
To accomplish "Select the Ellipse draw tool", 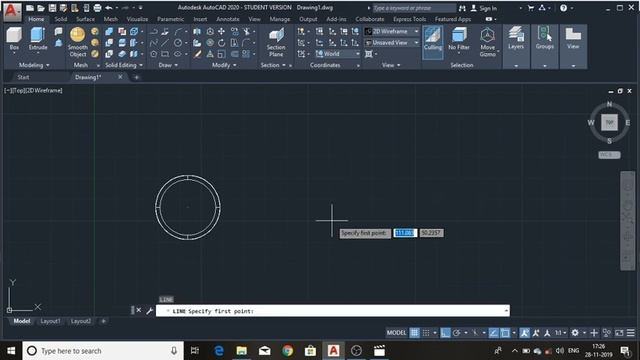I will [x=178, y=54].
